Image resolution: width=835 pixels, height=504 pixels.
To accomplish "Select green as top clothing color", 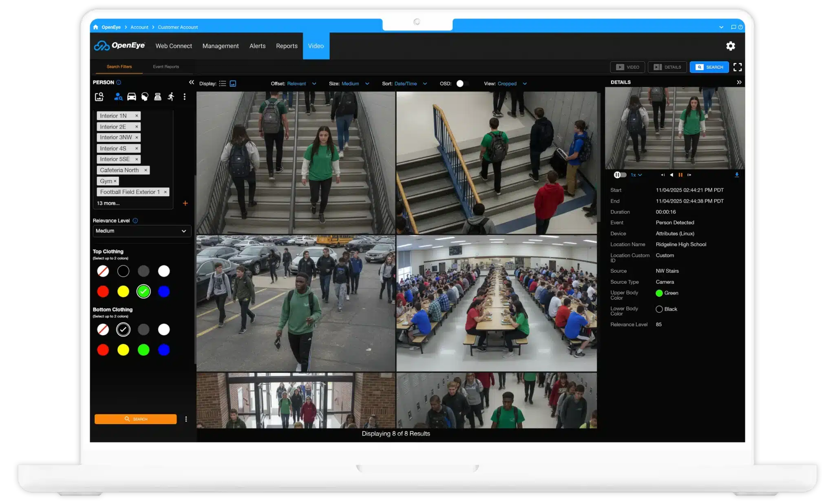I will [144, 291].
